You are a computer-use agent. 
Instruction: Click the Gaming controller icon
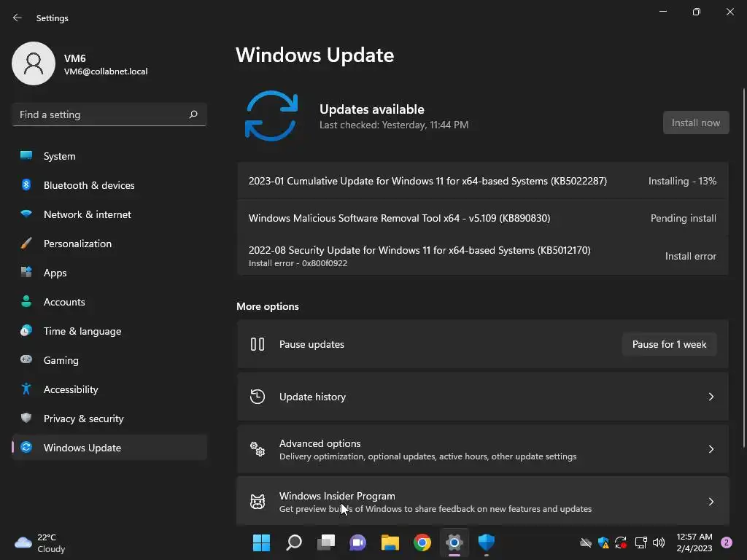coord(26,359)
